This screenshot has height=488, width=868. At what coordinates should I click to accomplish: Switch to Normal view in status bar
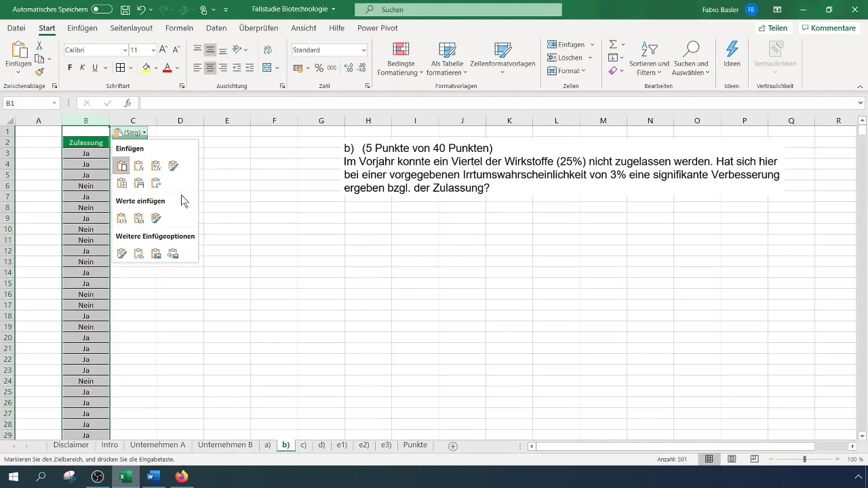click(709, 459)
